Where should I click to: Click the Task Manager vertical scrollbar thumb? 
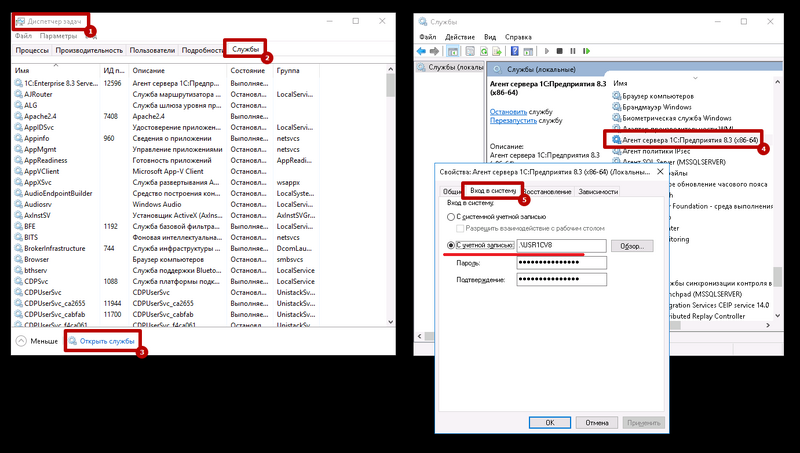point(390,85)
